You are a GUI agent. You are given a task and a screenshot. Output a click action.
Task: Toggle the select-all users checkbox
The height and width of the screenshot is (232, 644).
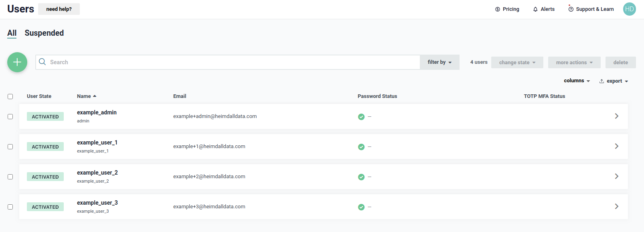(x=10, y=96)
